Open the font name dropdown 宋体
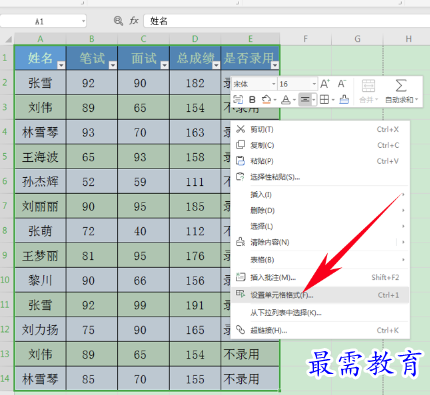The height and width of the screenshot is (395, 430). click(x=255, y=84)
